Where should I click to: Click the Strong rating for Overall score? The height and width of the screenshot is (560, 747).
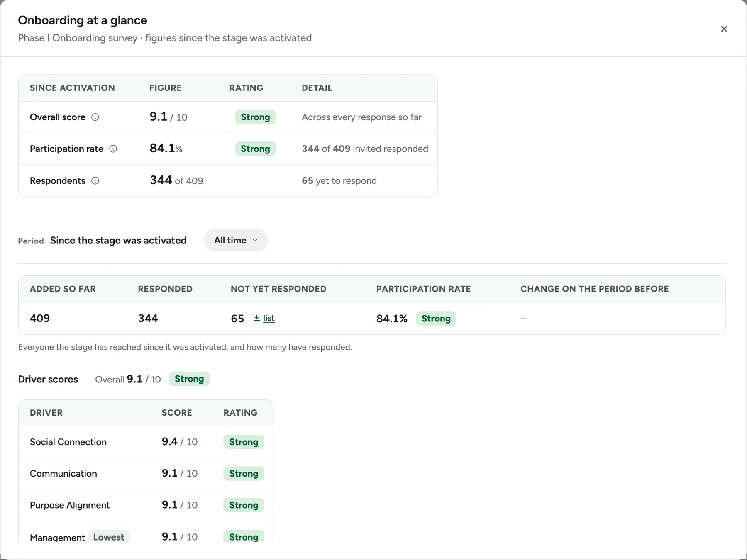(x=255, y=117)
